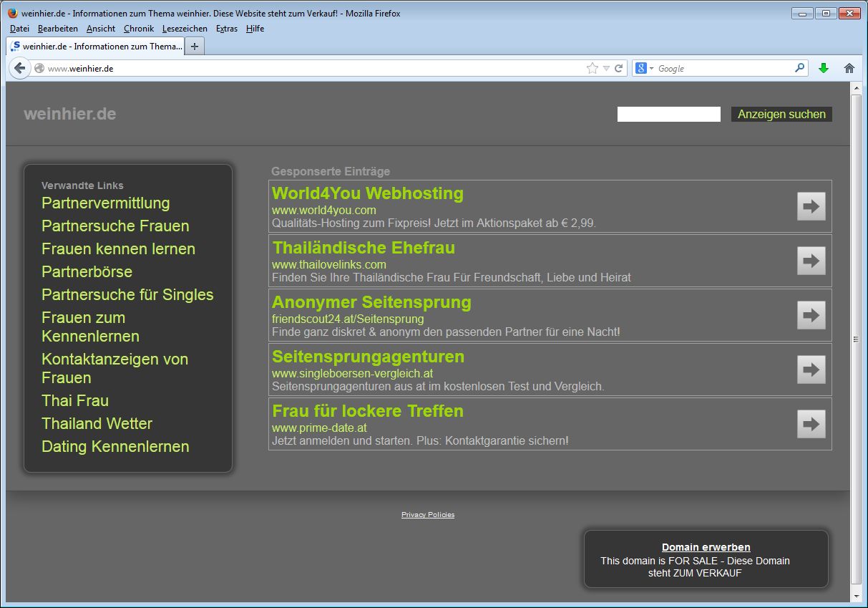Screen dimensions: 868x608
Task: Click the vertical scrollbar down arrow
Action: pyautogui.click(x=856, y=596)
